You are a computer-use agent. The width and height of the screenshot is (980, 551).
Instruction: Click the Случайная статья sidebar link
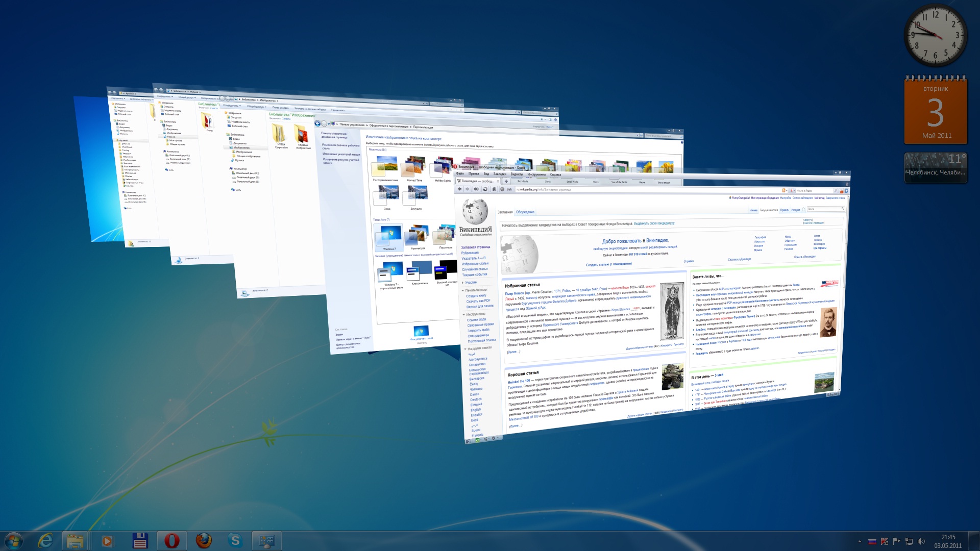pos(475,269)
